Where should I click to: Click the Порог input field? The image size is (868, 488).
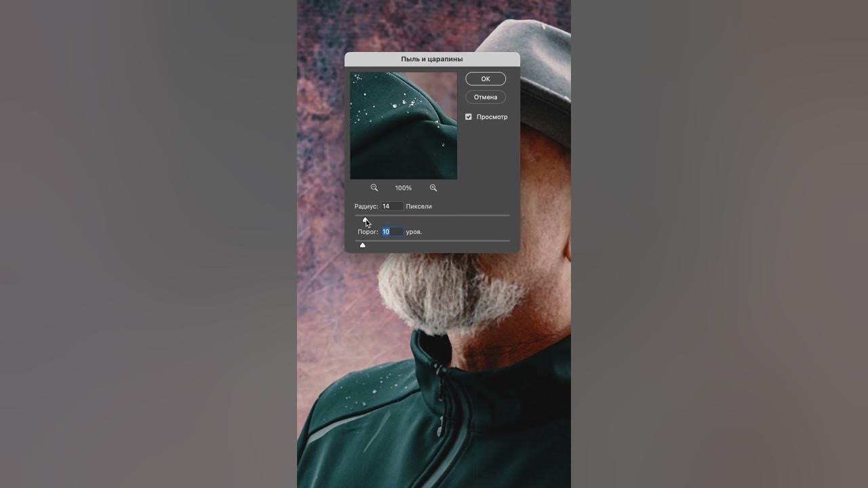pyautogui.click(x=392, y=232)
